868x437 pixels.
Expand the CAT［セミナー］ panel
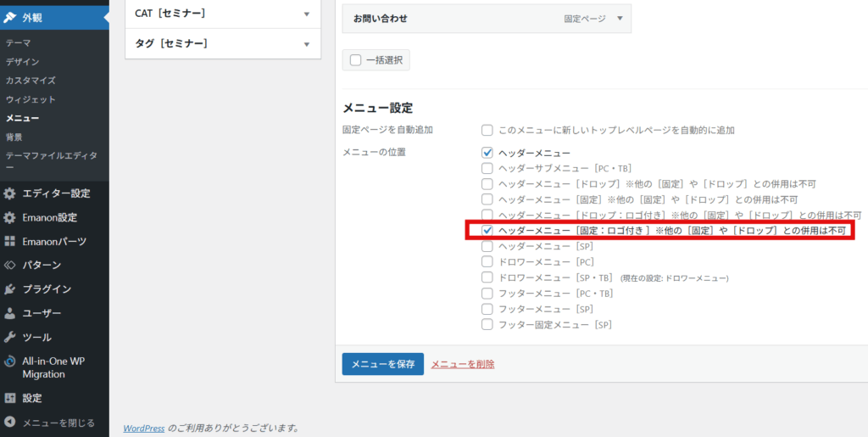[306, 14]
